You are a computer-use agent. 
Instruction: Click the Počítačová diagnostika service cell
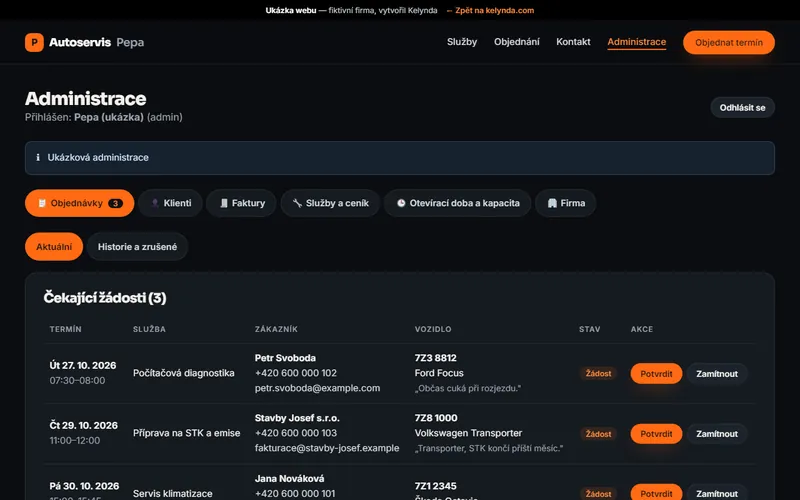click(x=184, y=373)
